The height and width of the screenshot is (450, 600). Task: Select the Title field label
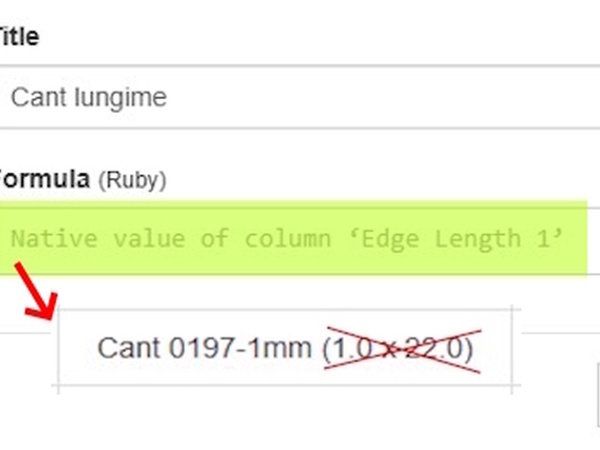[18, 37]
